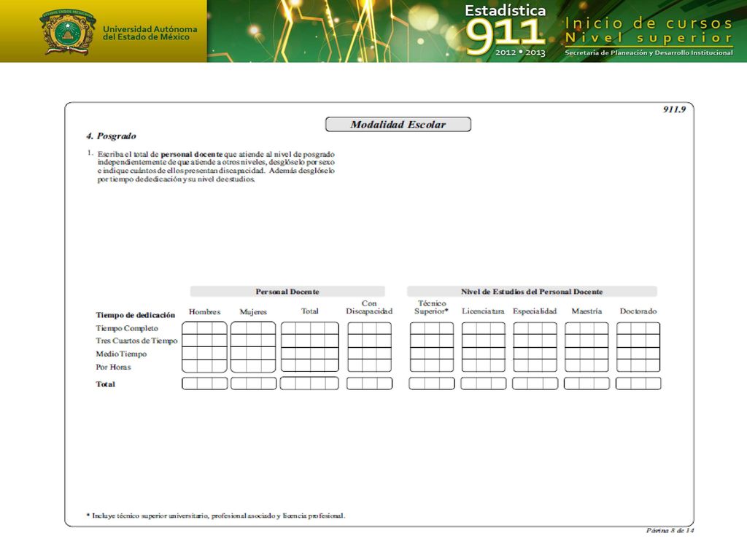The width and height of the screenshot is (747, 560).
Task: Click Especialidad field for Tiempo Completo
Action: [x=535, y=328]
